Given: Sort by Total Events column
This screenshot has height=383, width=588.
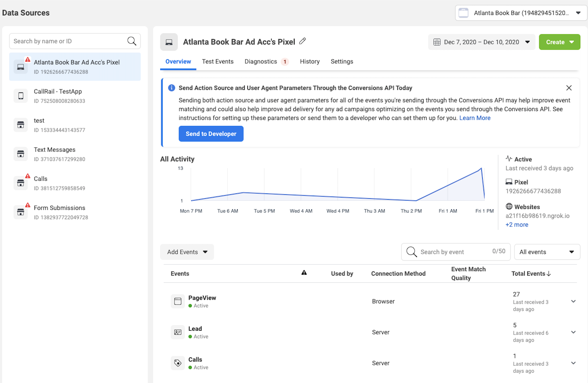Looking at the screenshot, I should [x=531, y=273].
